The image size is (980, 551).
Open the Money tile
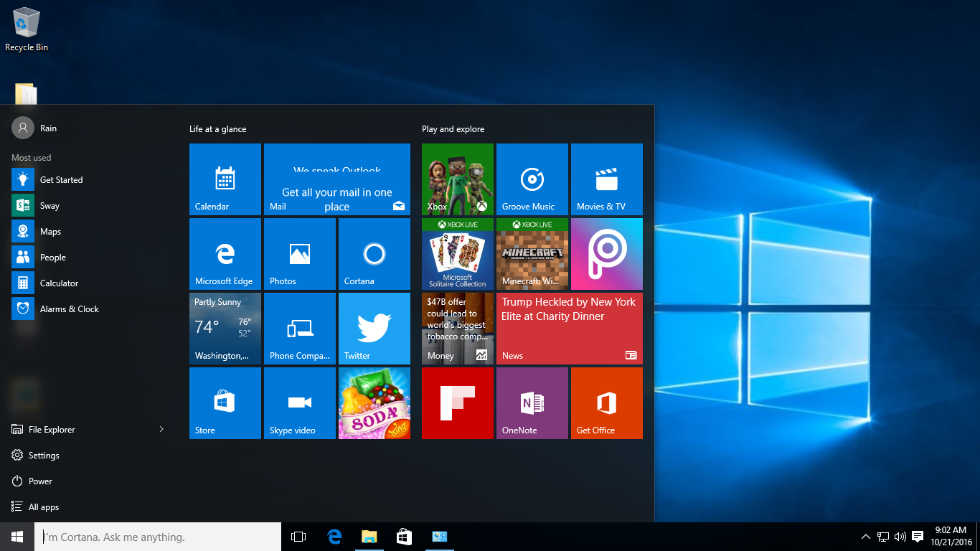click(458, 329)
